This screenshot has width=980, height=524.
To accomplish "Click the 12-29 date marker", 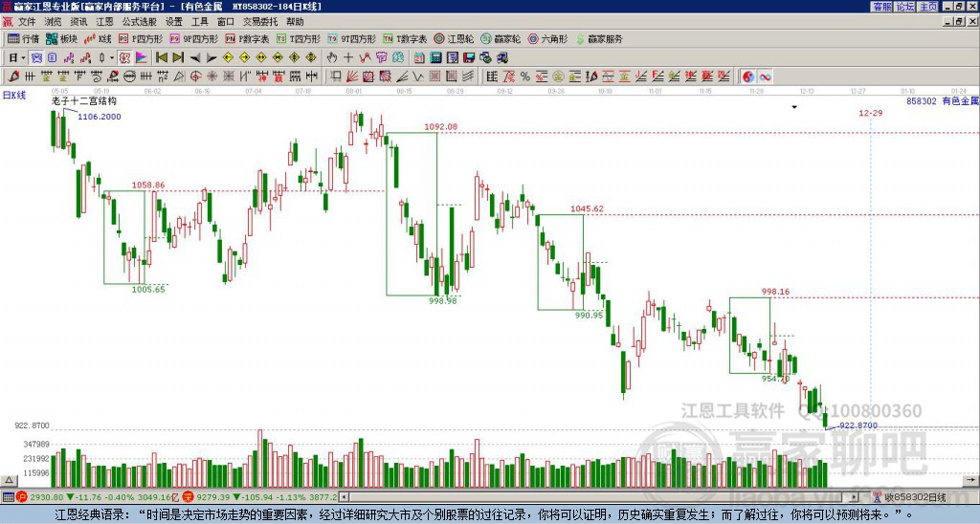I will pyautogui.click(x=871, y=113).
